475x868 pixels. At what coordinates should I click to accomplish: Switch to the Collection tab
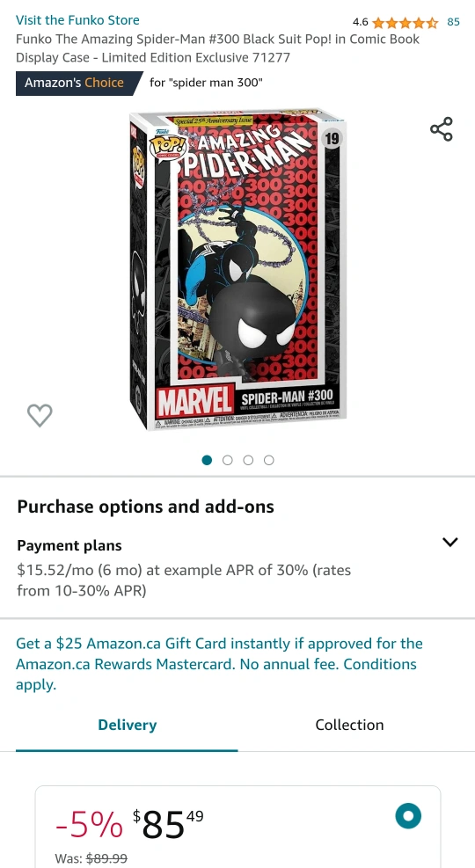[349, 725]
